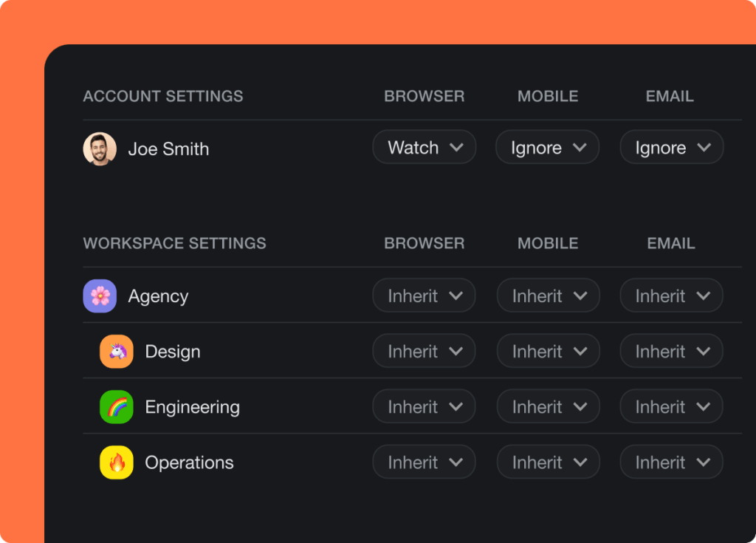Open the Mobile Ignore dropdown for Joe Smith
The image size is (756, 543).
[x=547, y=147]
